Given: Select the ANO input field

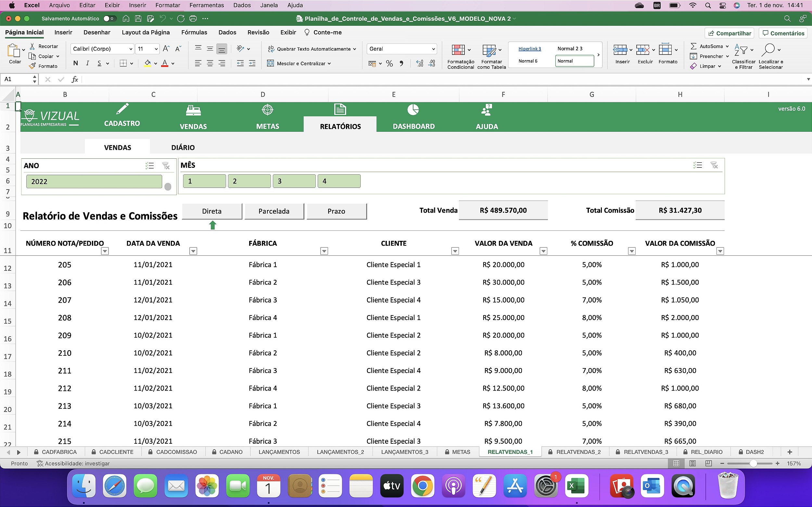Looking at the screenshot, I should click(x=94, y=181).
